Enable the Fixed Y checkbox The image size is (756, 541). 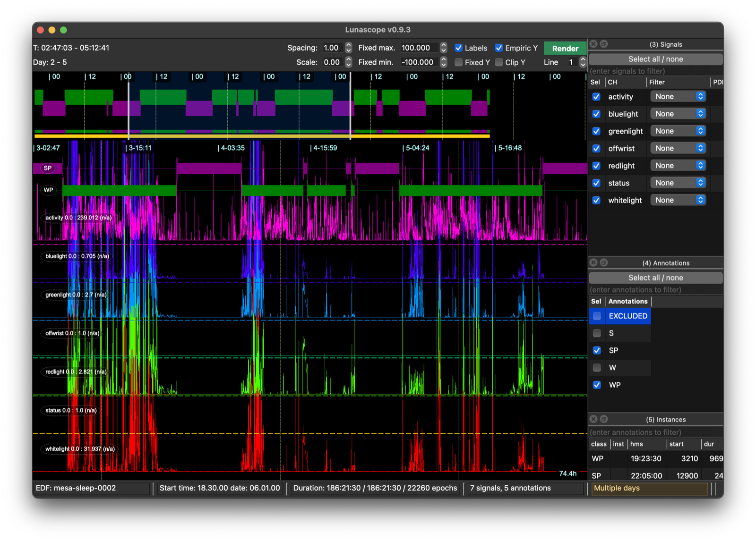point(458,62)
